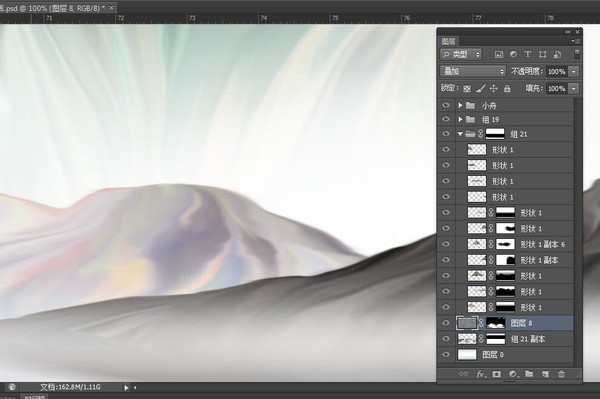Screen dimensions: 600x399
Task: Open the opacity 100% dropdown arrow
Action: [574, 72]
